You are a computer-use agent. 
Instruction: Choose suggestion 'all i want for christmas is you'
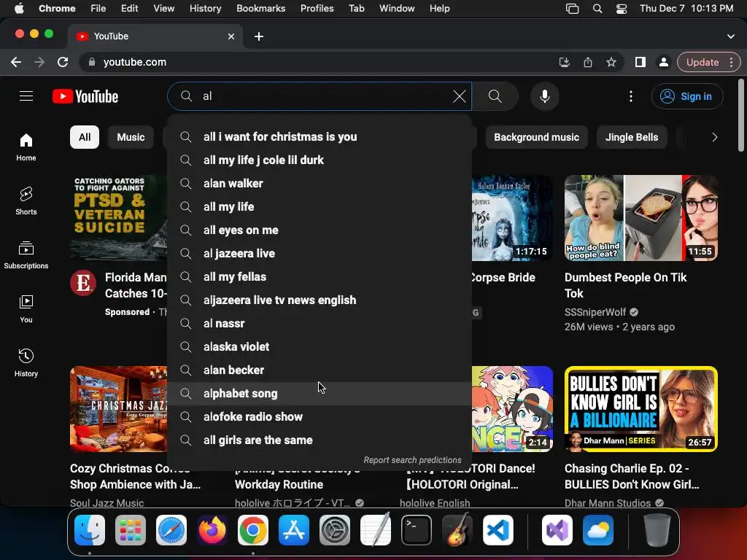[320, 136]
